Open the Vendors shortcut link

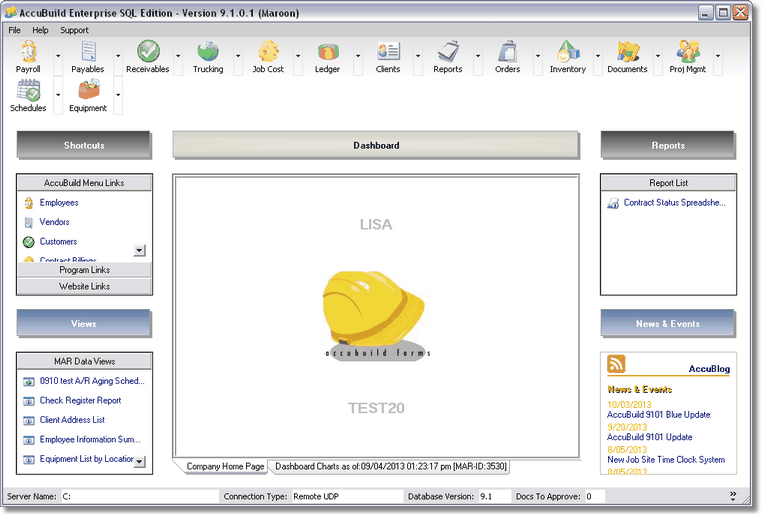tap(54, 222)
